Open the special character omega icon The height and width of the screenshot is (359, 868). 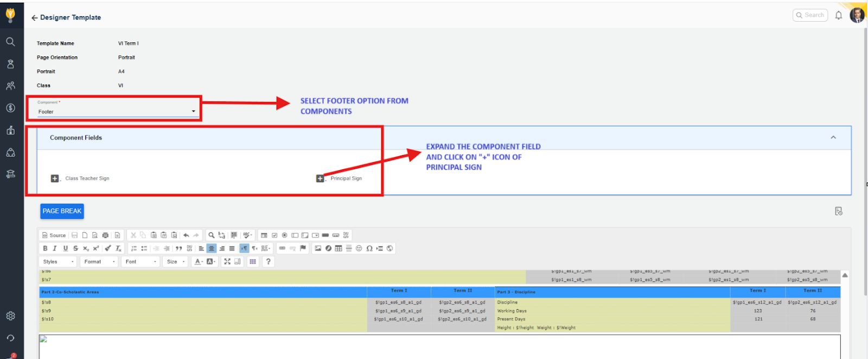[x=369, y=248]
